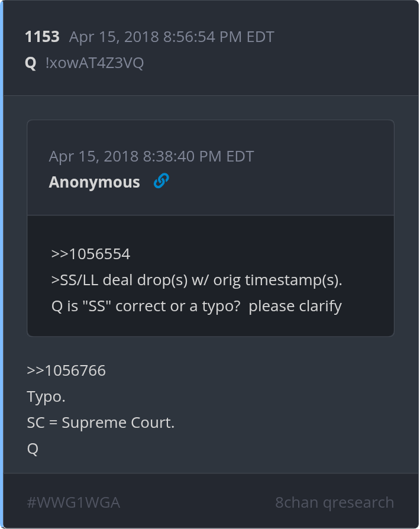The height and width of the screenshot is (529, 420).
Task: Follow the >>1056554 reply reference
Action: [x=91, y=254]
